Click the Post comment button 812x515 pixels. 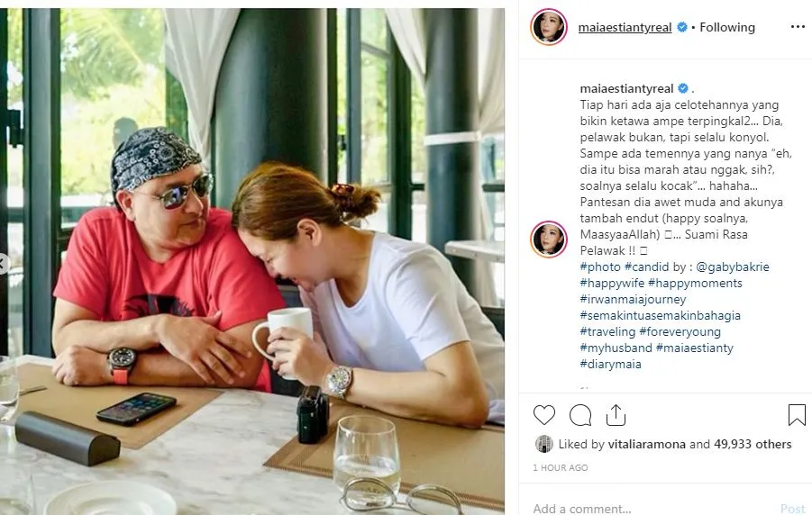pyautogui.click(x=792, y=509)
